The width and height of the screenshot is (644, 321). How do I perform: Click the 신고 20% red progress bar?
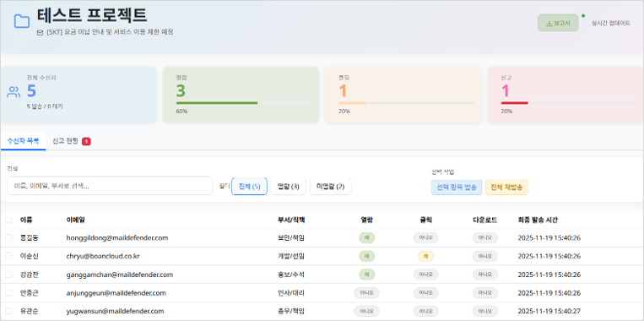(569, 103)
